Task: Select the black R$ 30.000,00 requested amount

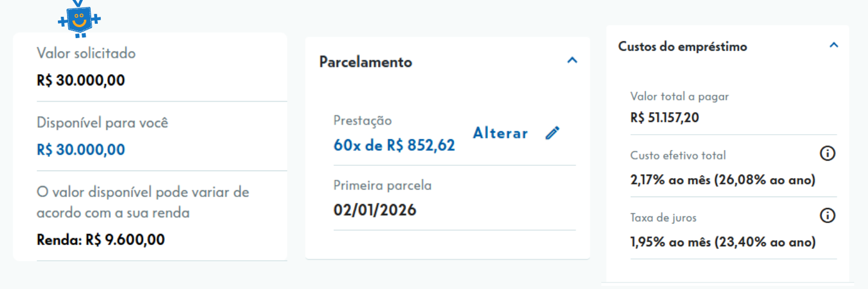Action: click(x=81, y=80)
